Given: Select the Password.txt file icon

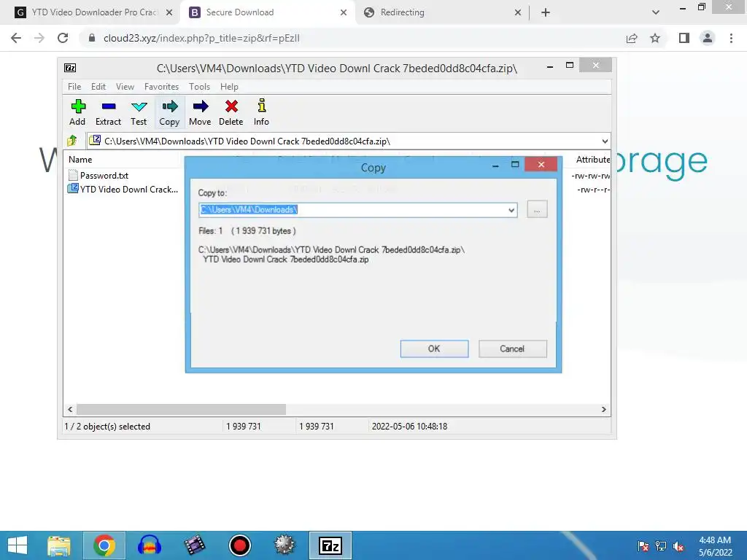Looking at the screenshot, I should (x=73, y=175).
